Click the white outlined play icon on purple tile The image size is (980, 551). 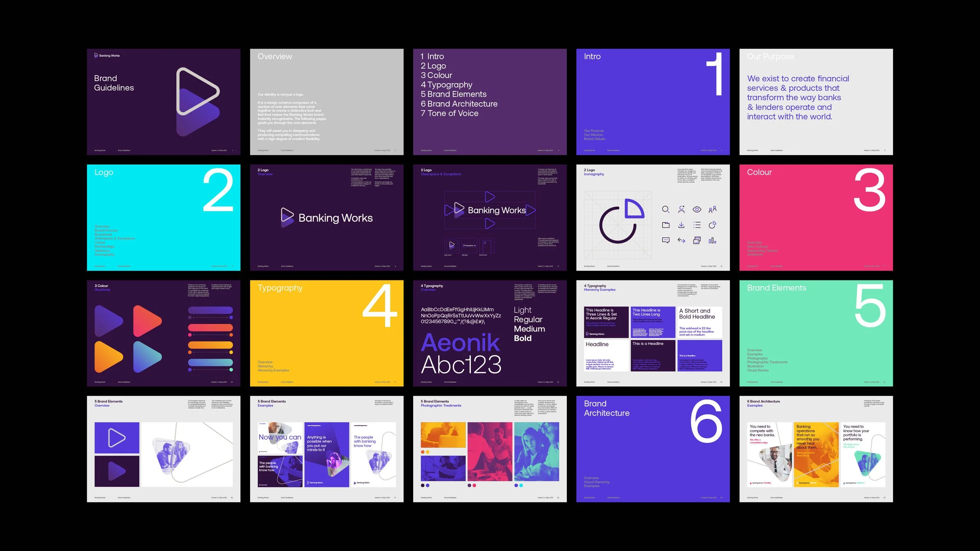[x=117, y=438]
